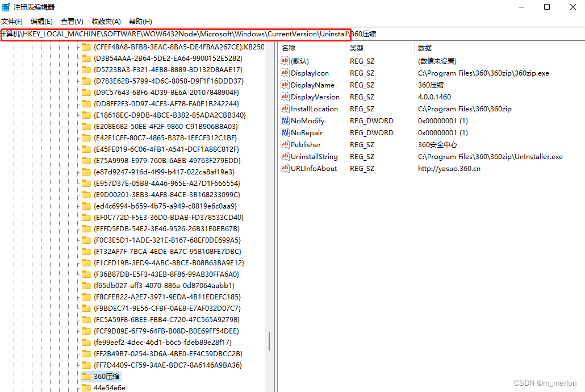The height and width of the screenshot is (392, 585).
Task: Select the 360压缩 folder icon in tree
Action: click(86, 376)
